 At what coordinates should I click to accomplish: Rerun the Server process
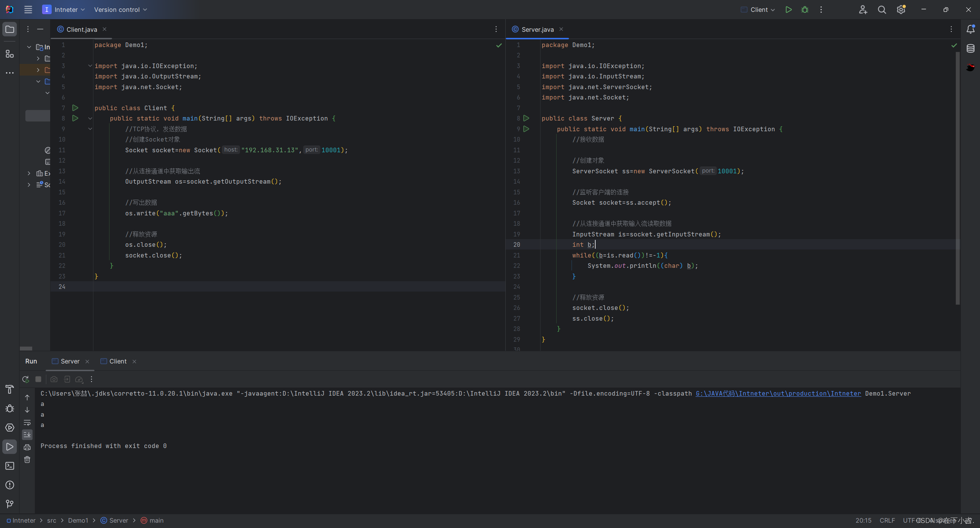tap(26, 379)
